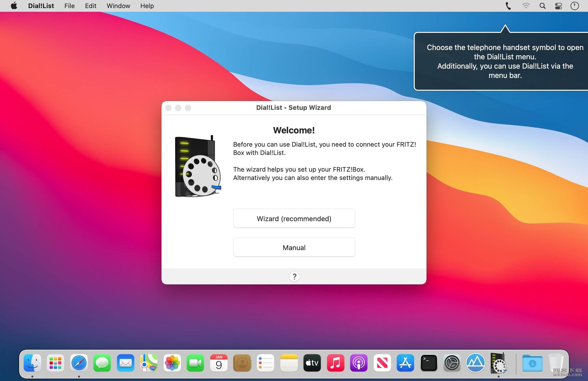588x381 pixels.
Task: Open the Window menu
Action: [118, 6]
